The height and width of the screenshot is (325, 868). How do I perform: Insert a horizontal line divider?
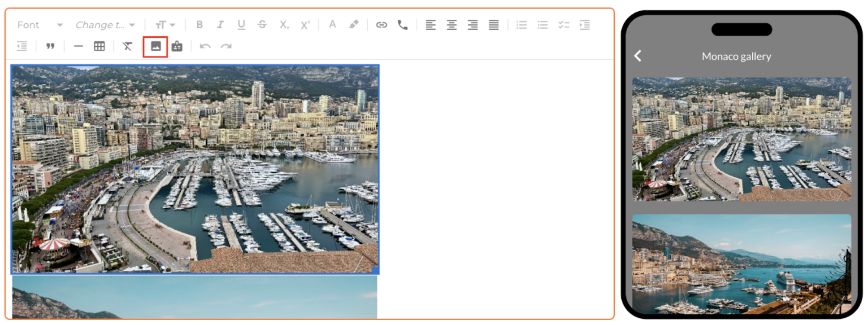78,46
